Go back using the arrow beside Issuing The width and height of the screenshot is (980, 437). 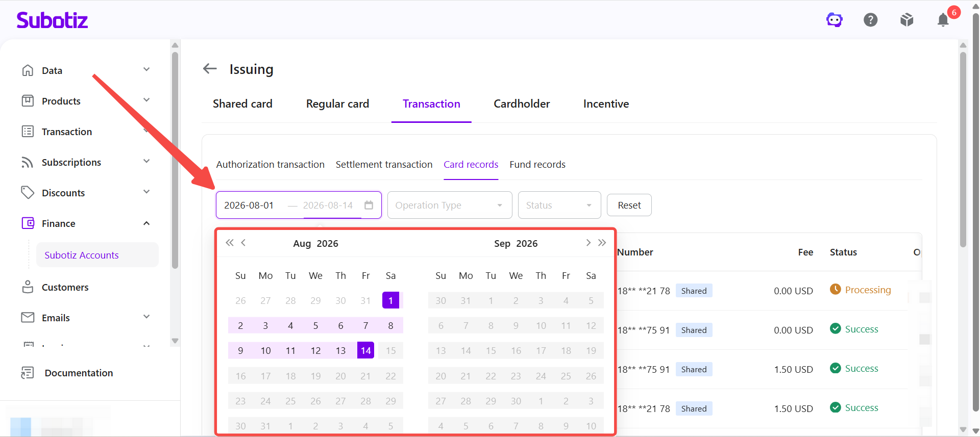coord(210,68)
